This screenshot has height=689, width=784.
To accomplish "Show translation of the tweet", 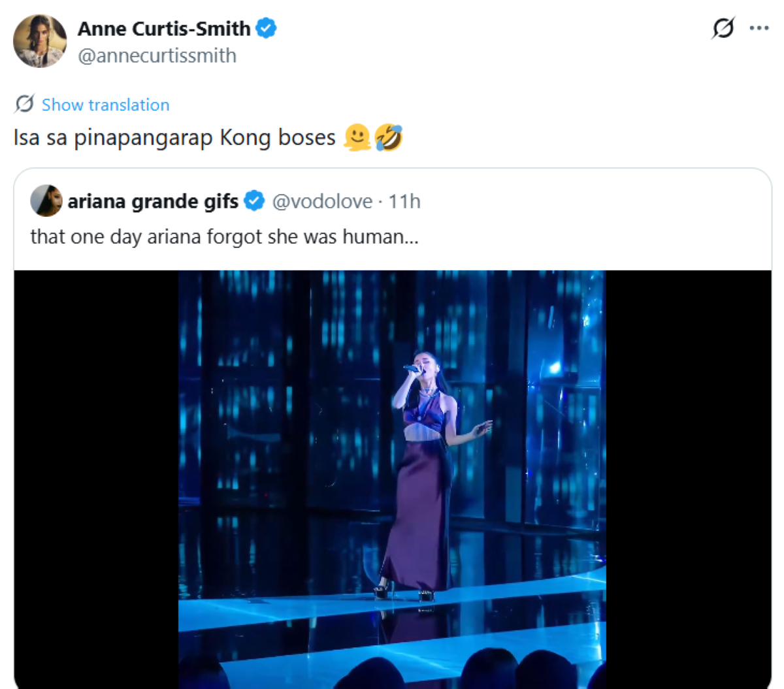I will click(105, 104).
